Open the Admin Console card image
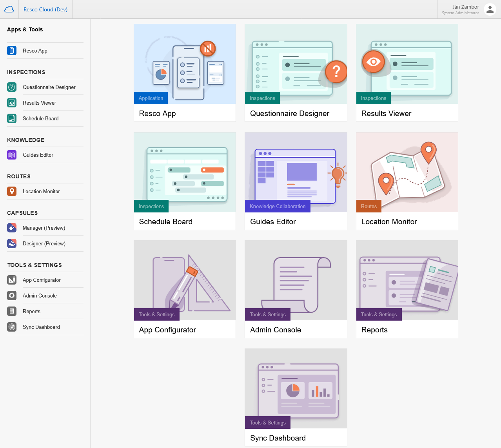The height and width of the screenshot is (448, 501). pyautogui.click(x=296, y=280)
